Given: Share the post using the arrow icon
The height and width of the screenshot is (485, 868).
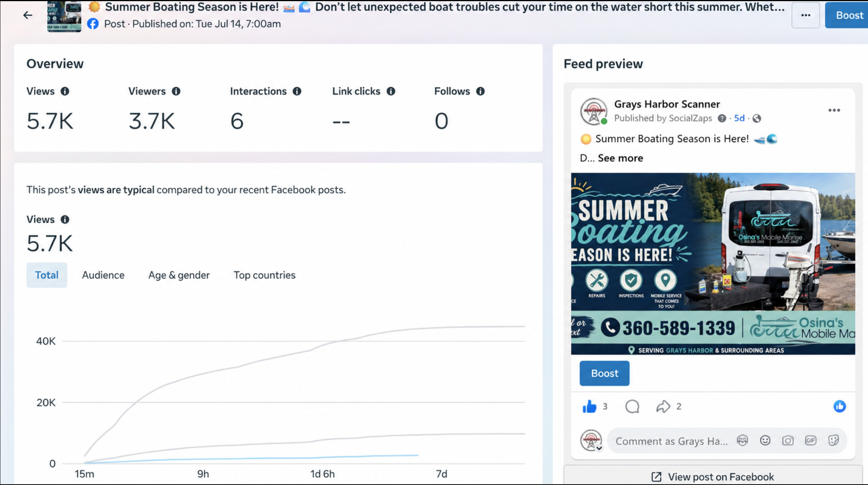Looking at the screenshot, I should click(x=663, y=406).
